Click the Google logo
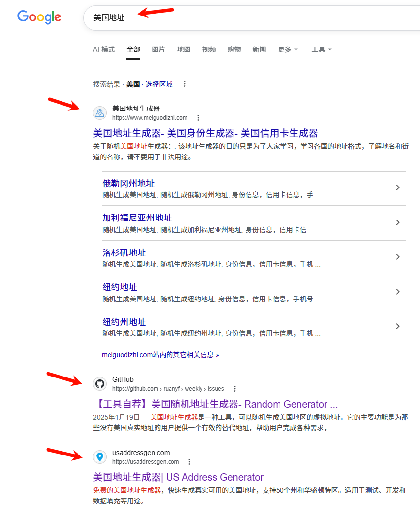The width and height of the screenshot is (420, 518). tap(39, 17)
